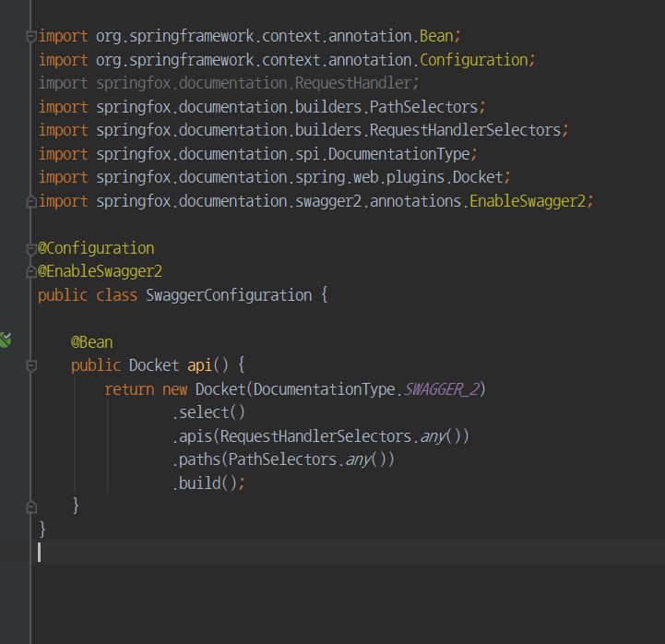Viewport: 665px width, 644px height.
Task: Click the class name SwaggerConfiguration
Action: [x=229, y=295]
